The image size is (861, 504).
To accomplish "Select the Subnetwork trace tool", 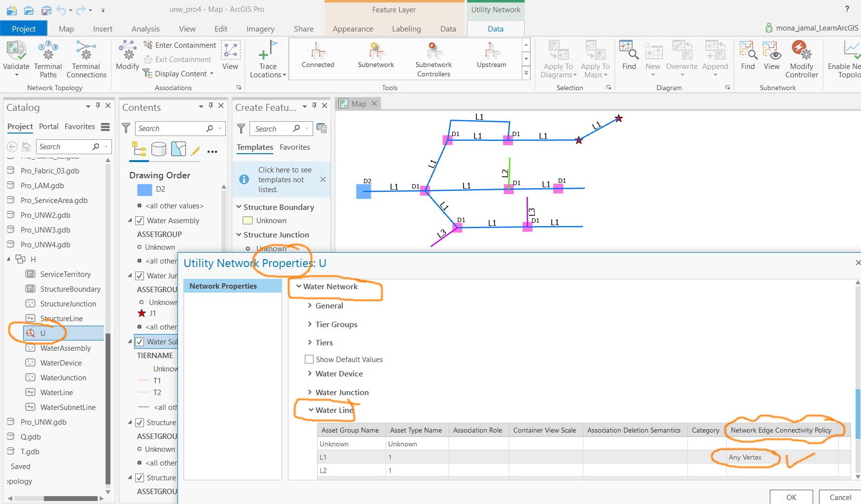I will 376,55.
